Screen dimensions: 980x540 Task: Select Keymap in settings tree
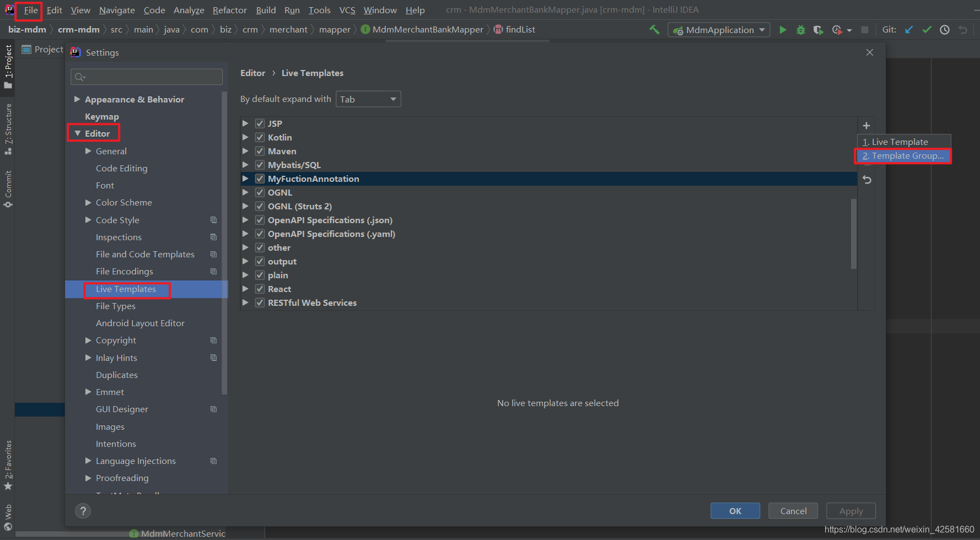click(102, 116)
